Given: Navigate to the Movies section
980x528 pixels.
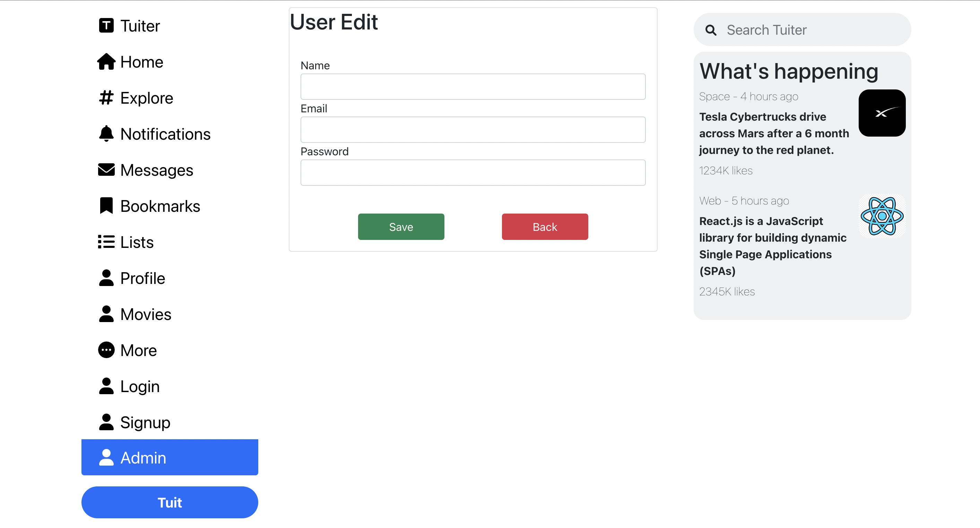Looking at the screenshot, I should pos(146,314).
